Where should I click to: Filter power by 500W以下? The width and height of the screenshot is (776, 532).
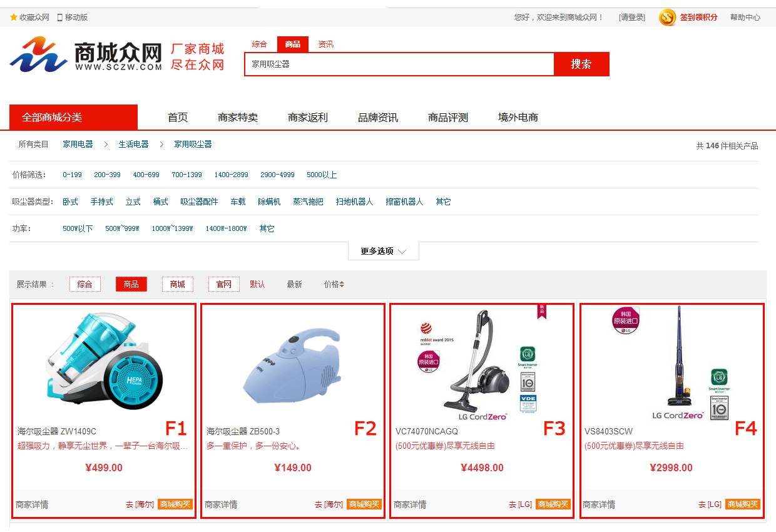tap(78, 228)
